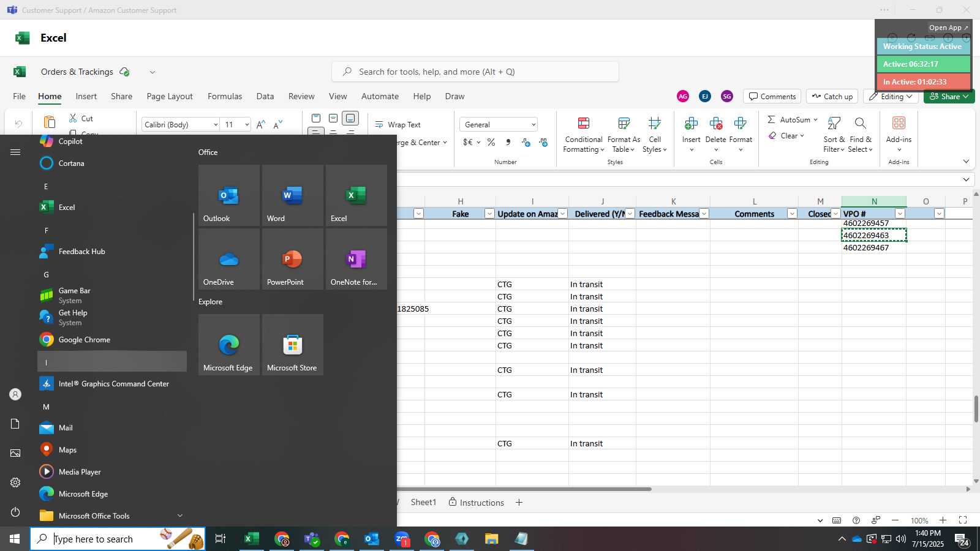Click the Format As Table icon
Viewport: 980px width, 551px height.
pyautogui.click(x=624, y=124)
